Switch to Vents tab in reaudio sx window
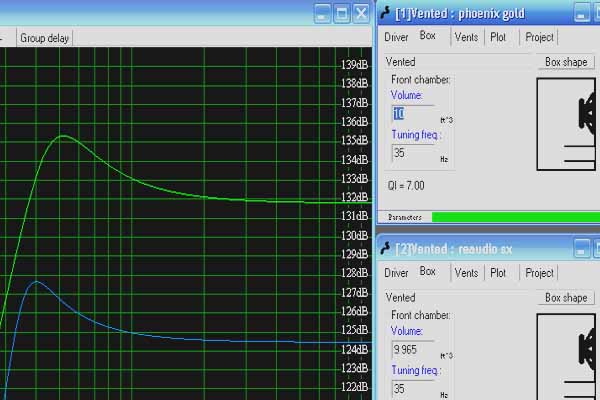Screen dimensions: 600x400 point(466,272)
